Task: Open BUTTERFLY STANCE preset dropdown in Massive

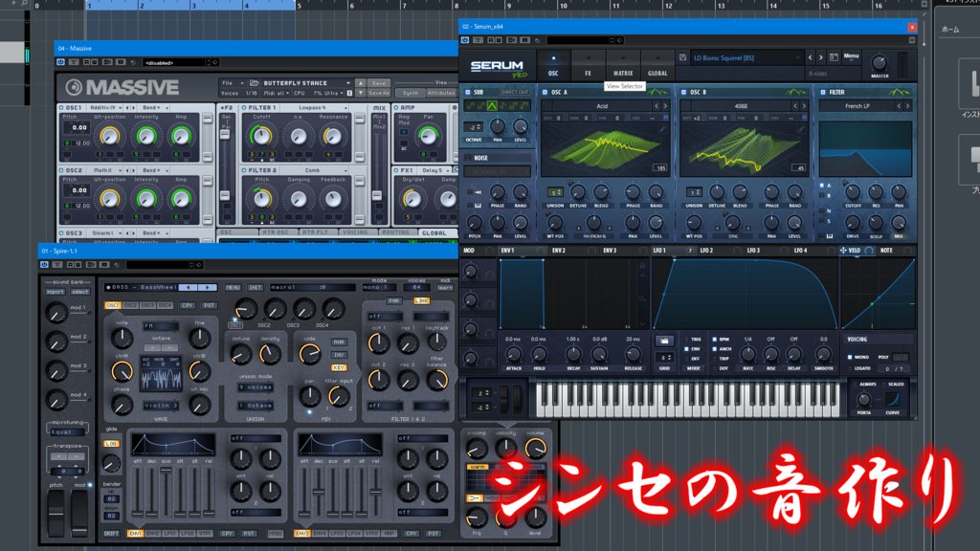Action: [307, 82]
